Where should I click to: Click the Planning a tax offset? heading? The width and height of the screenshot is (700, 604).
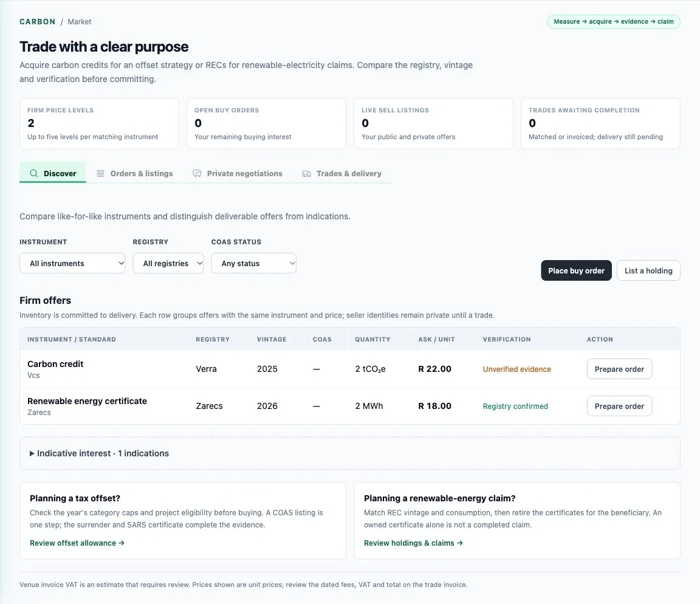tap(75, 498)
